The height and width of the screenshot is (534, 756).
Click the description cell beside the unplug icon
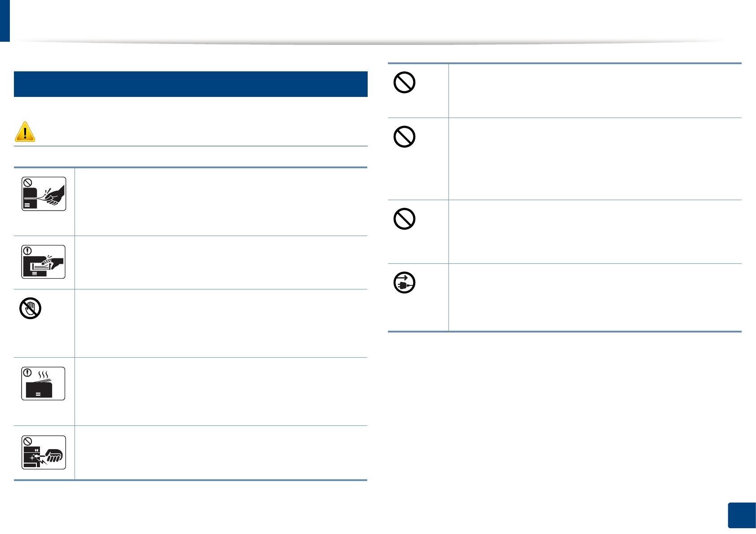594,298
